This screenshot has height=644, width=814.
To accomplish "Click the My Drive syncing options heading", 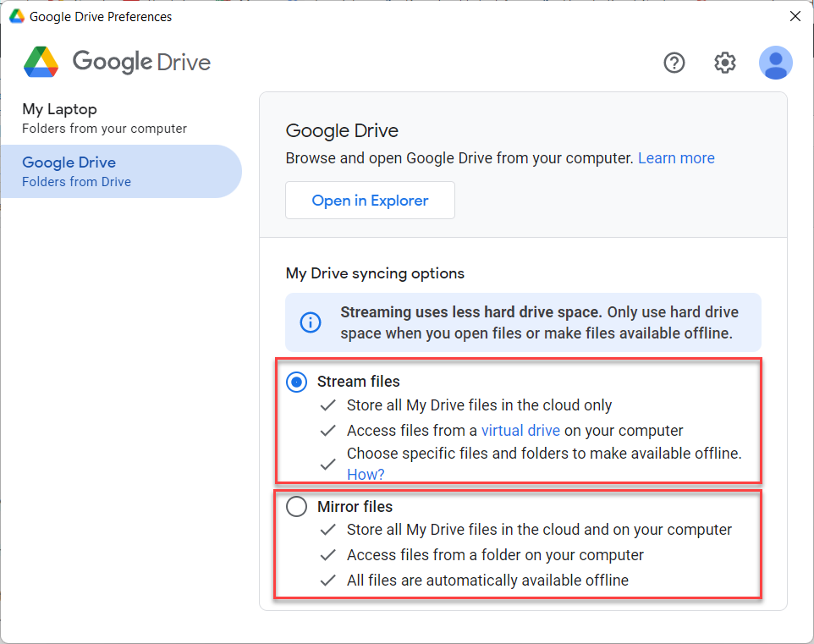I will 375,273.
